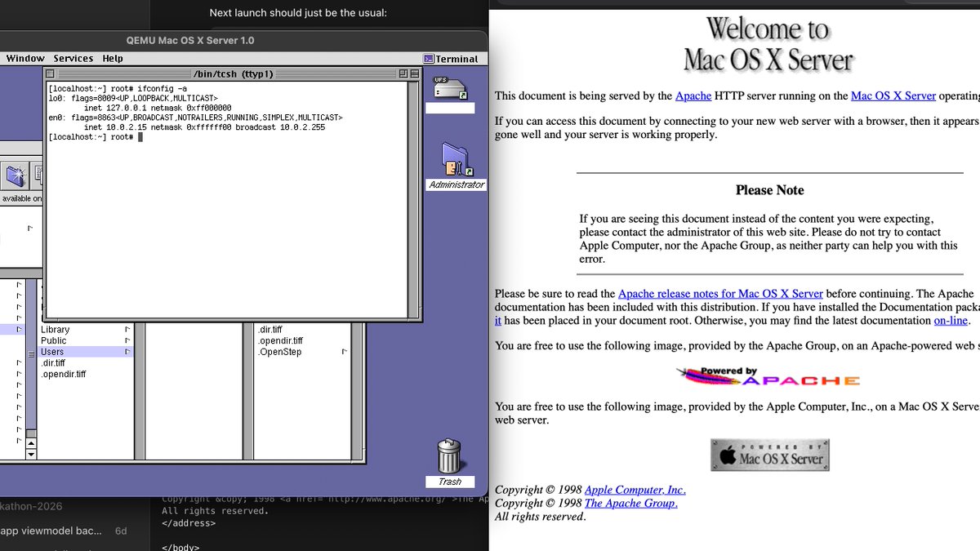This screenshot has width=980, height=551.
Task: Follow The Apache Group copyright link
Action: point(630,503)
